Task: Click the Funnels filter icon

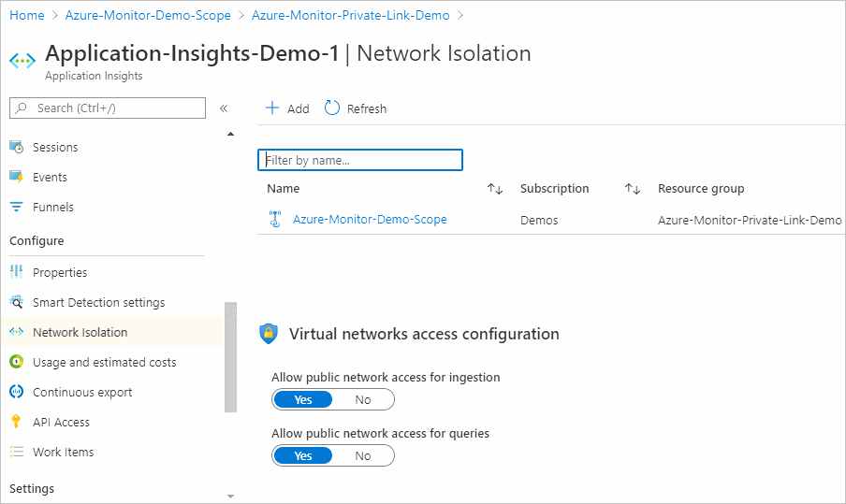Action: tap(17, 207)
